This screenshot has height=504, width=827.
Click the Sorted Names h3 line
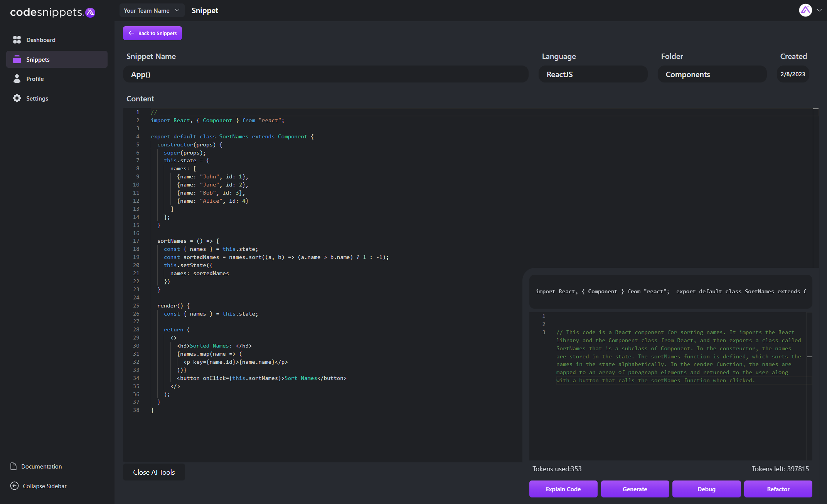(214, 346)
